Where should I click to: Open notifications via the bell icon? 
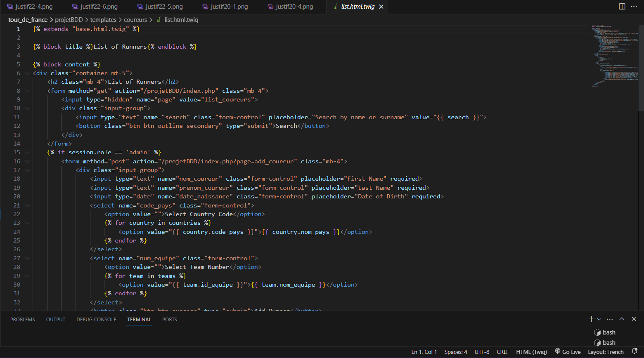pyautogui.click(x=635, y=351)
